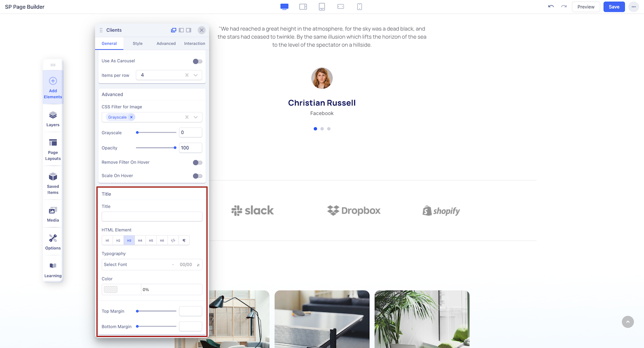Save the page
The height and width of the screenshot is (348, 644).
click(614, 7)
